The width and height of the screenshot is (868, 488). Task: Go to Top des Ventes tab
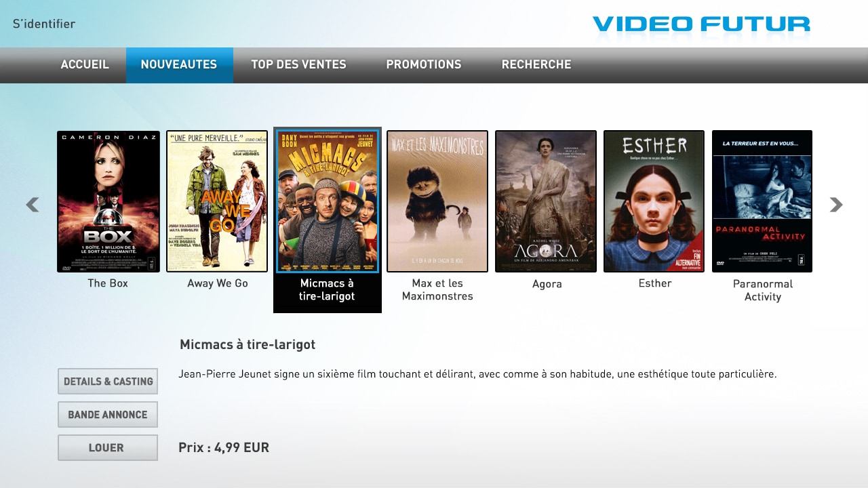coord(298,65)
